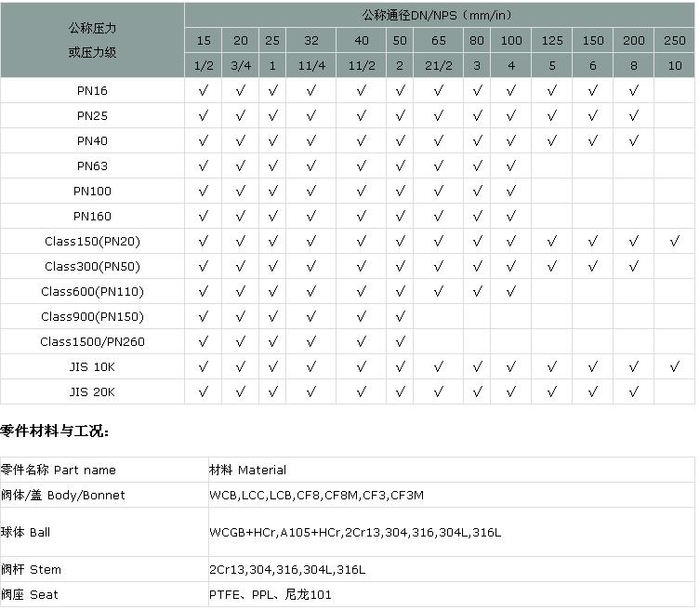Click the Class150(PN20) checkmark under DN 250
This screenshot has height=610, width=700.
pyautogui.click(x=675, y=242)
